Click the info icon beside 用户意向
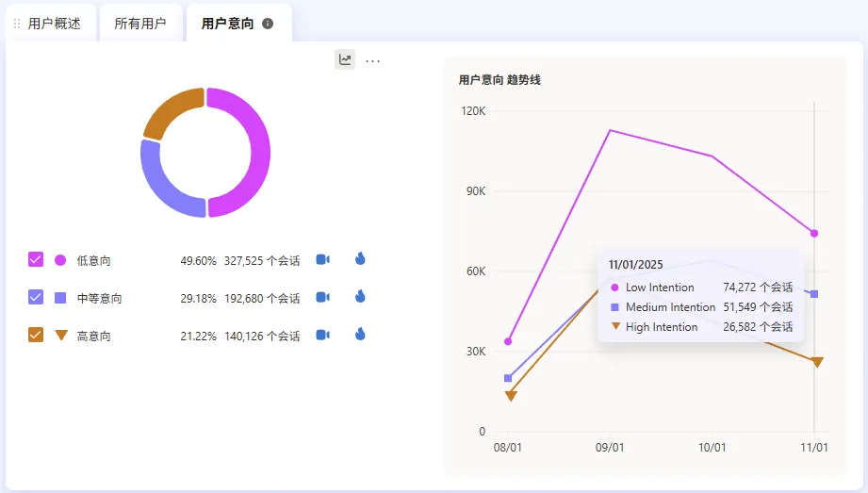The width and height of the screenshot is (868, 493). point(268,24)
